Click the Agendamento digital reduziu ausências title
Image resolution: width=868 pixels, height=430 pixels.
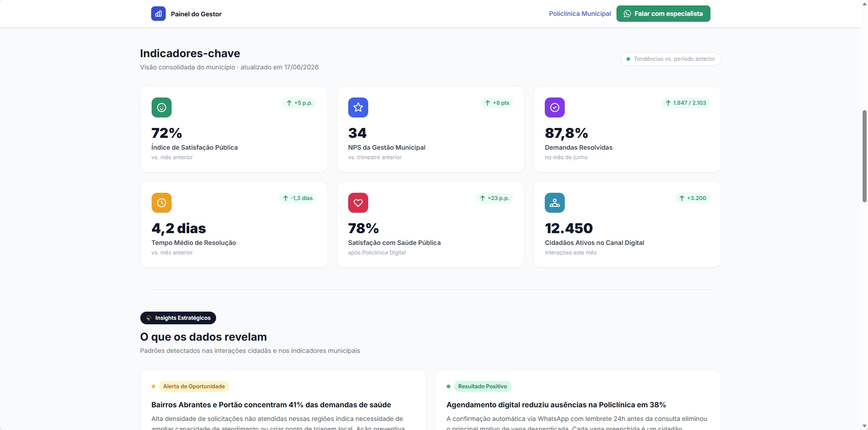click(556, 405)
